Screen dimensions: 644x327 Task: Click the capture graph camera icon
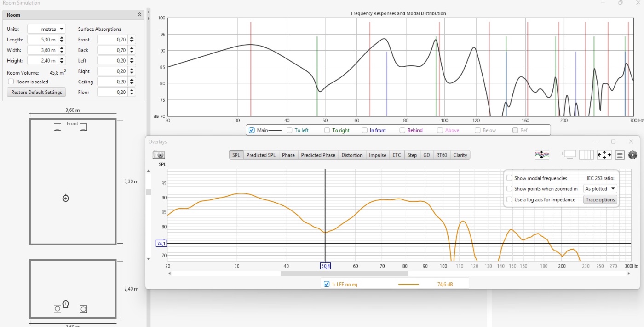coord(159,155)
